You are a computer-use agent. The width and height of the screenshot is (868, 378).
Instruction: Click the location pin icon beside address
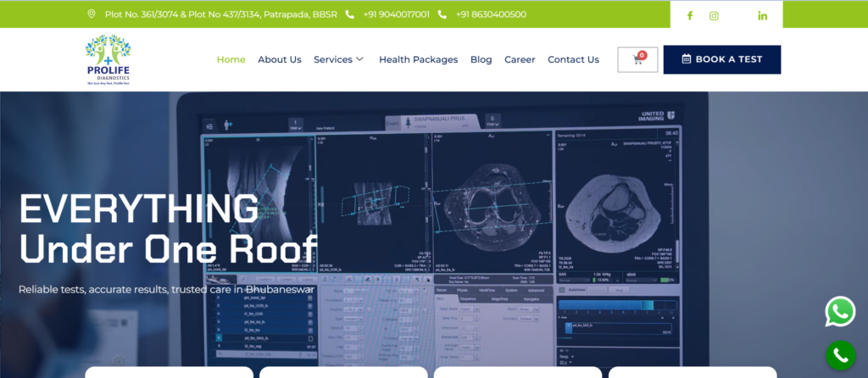point(92,14)
